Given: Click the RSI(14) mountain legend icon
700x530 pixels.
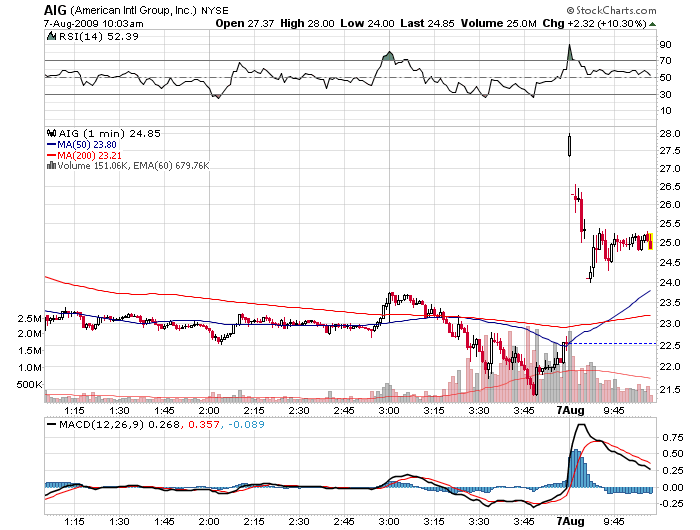Looking at the screenshot, I should [x=51, y=36].
